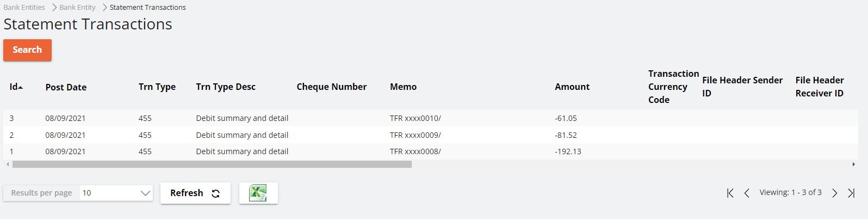Click the Memo column header

click(403, 87)
